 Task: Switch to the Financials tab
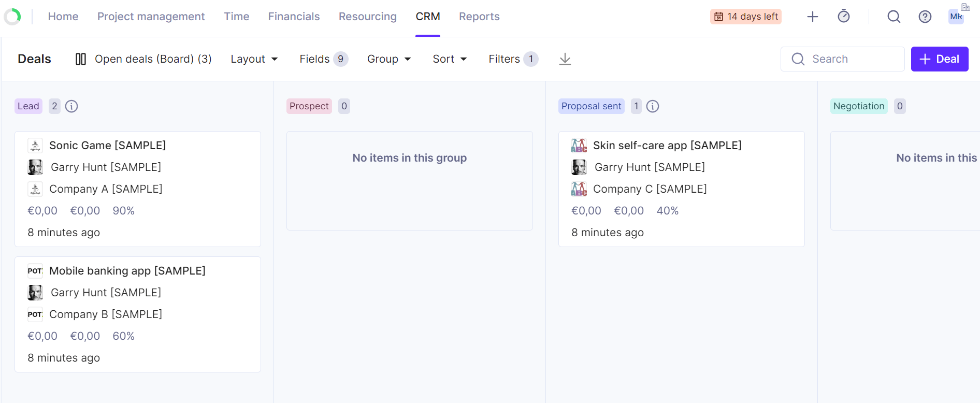click(x=294, y=17)
